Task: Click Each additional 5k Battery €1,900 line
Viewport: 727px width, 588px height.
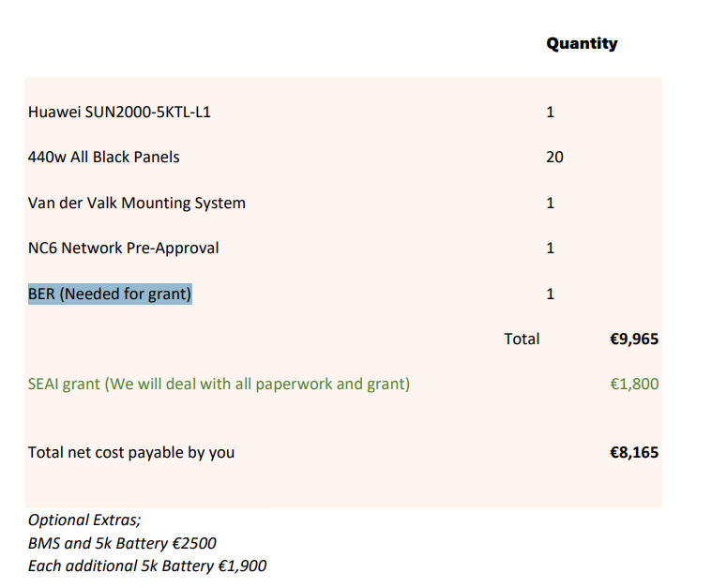Action: coord(147,565)
